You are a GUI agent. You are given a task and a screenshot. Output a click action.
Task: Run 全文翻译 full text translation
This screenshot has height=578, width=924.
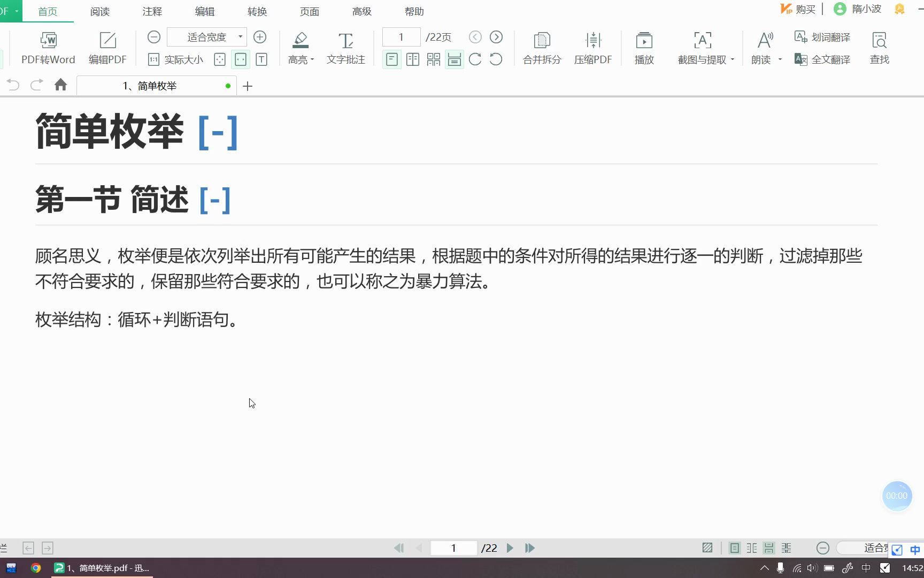pos(822,59)
